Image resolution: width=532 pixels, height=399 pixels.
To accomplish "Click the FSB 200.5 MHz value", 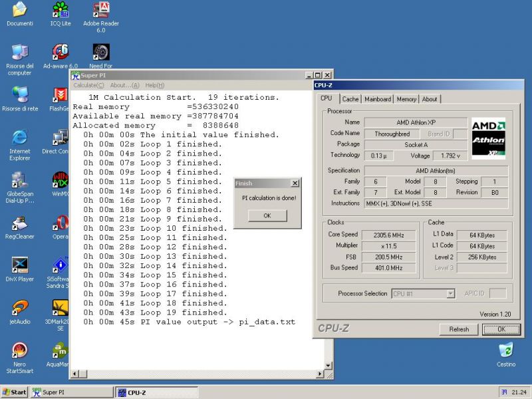I will [389, 257].
